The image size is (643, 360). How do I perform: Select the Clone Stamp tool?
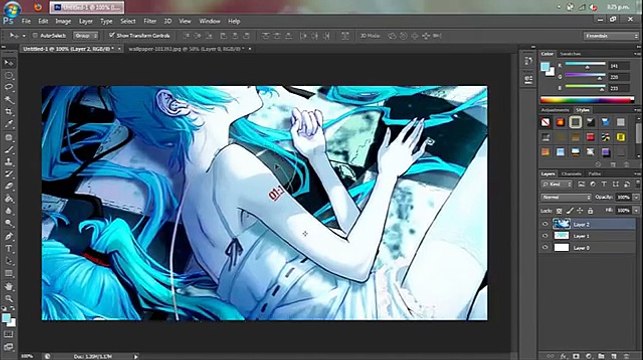(x=9, y=162)
